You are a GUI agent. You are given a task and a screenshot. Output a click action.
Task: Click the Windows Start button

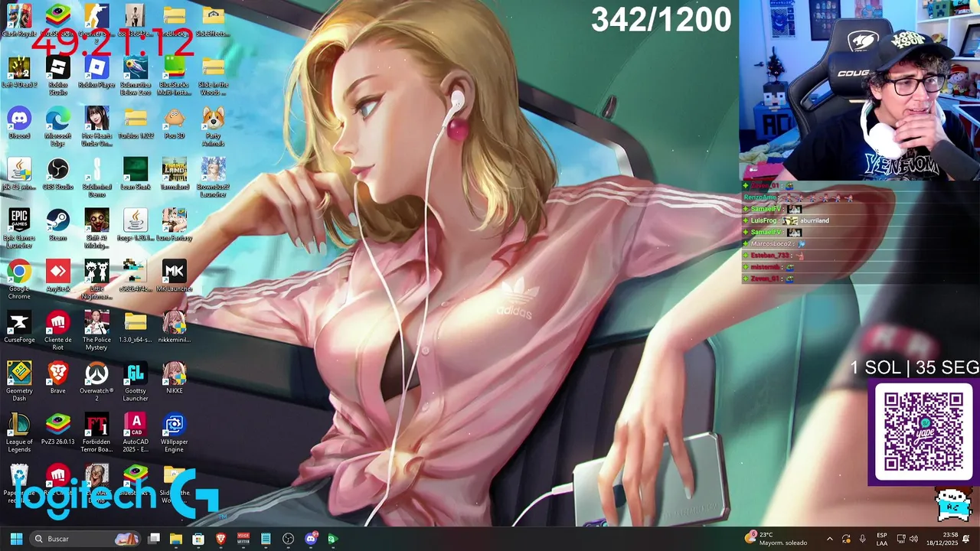16,539
